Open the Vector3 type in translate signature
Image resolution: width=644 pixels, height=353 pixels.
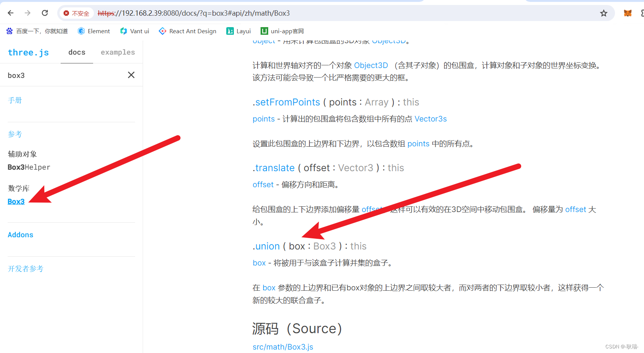356,168
